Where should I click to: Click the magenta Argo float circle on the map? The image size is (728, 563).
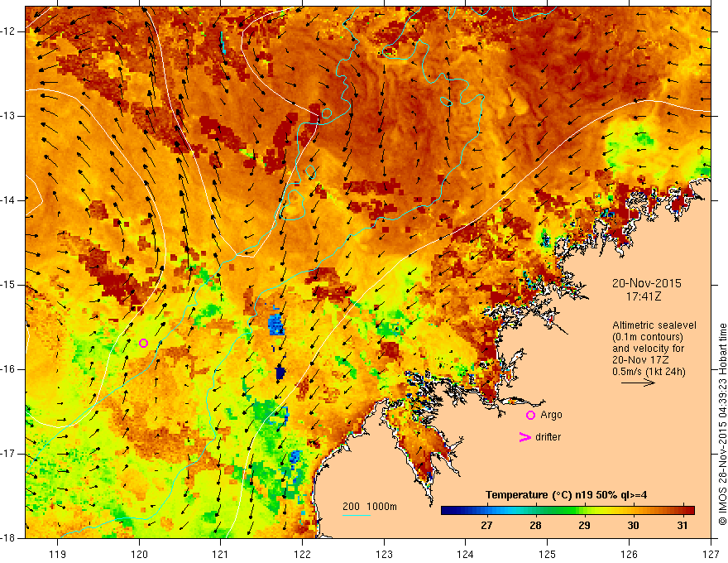pyautogui.click(x=143, y=344)
